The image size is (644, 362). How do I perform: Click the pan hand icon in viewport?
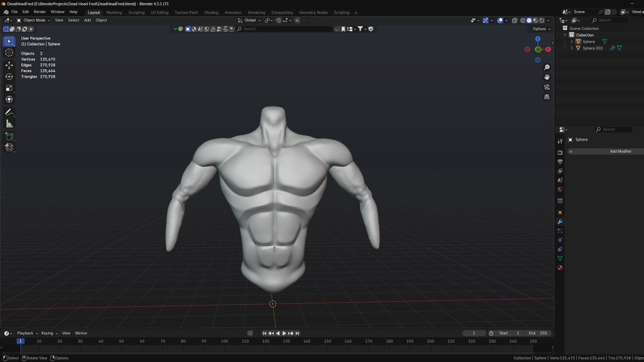tap(547, 77)
